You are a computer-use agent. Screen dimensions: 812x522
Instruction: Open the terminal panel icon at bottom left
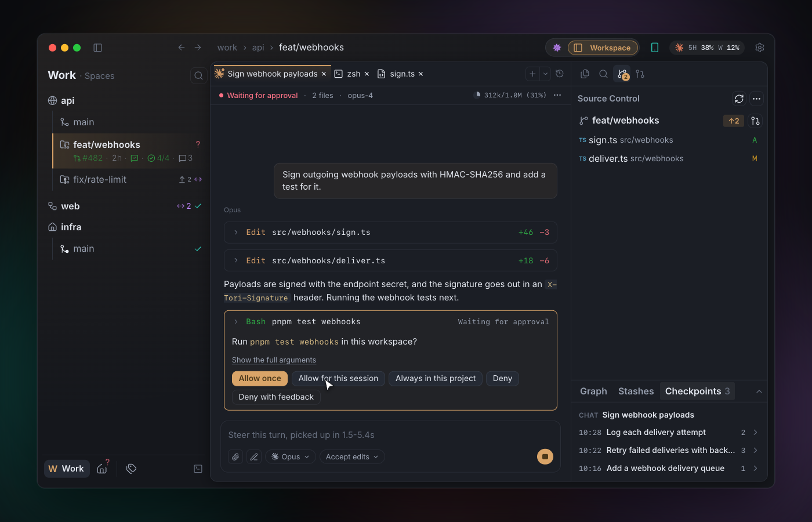(198, 469)
